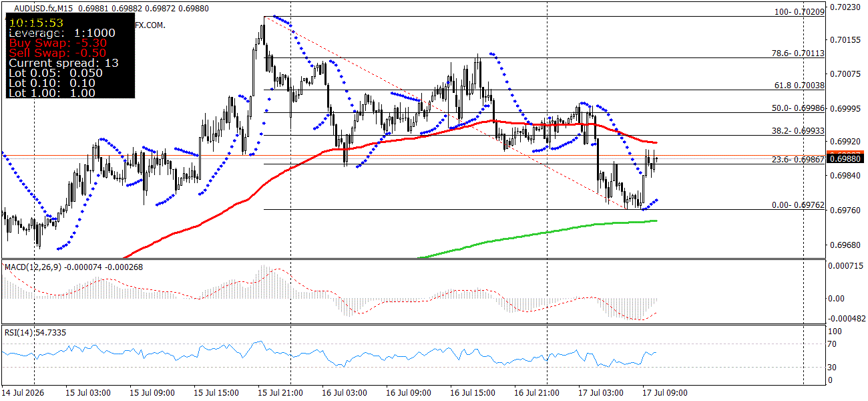Screen dimensions: 868x401
Task: Click the 16 Jul 03:00 time label
Action: pos(346,393)
